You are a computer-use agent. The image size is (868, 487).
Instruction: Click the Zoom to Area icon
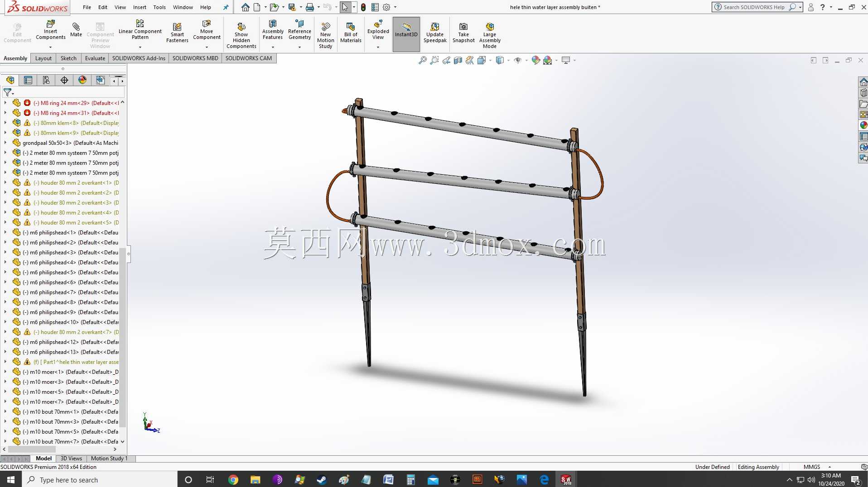tap(434, 60)
